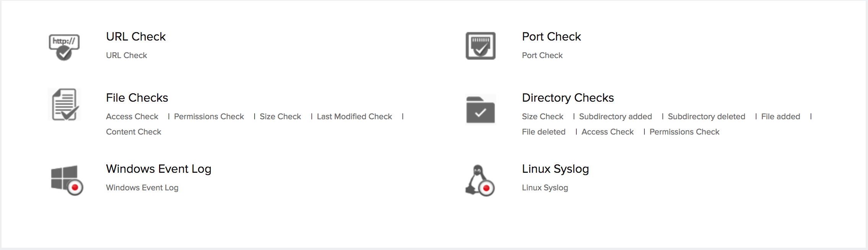
Task: Click the URL Check http icon
Action: click(x=64, y=47)
